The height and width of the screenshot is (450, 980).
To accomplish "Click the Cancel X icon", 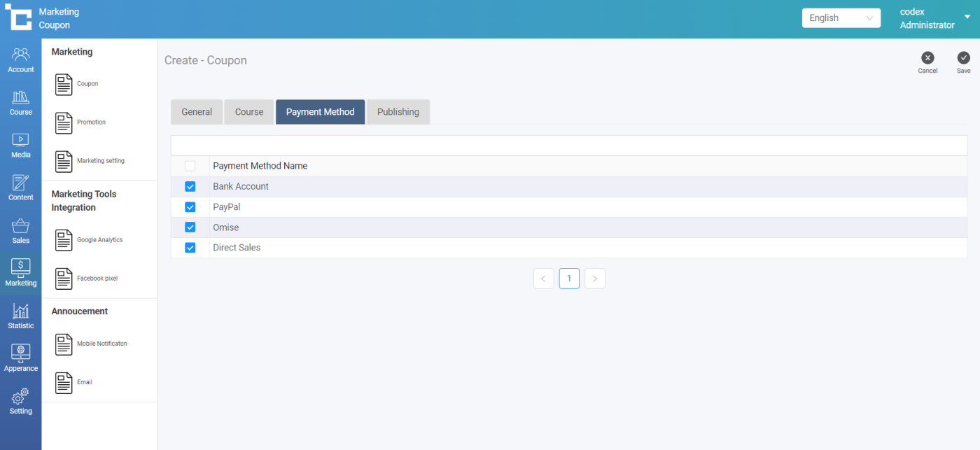I will click(x=927, y=59).
